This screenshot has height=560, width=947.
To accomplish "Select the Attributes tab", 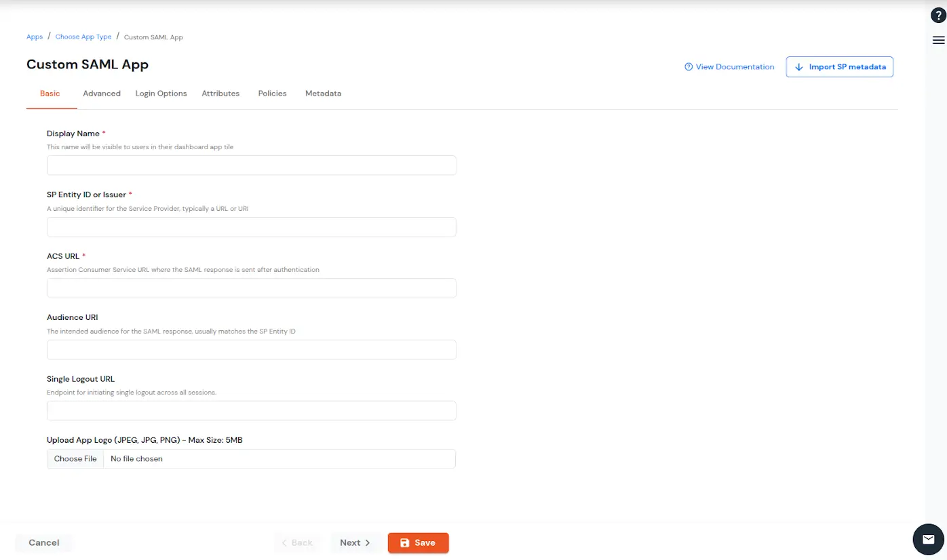I will (220, 93).
